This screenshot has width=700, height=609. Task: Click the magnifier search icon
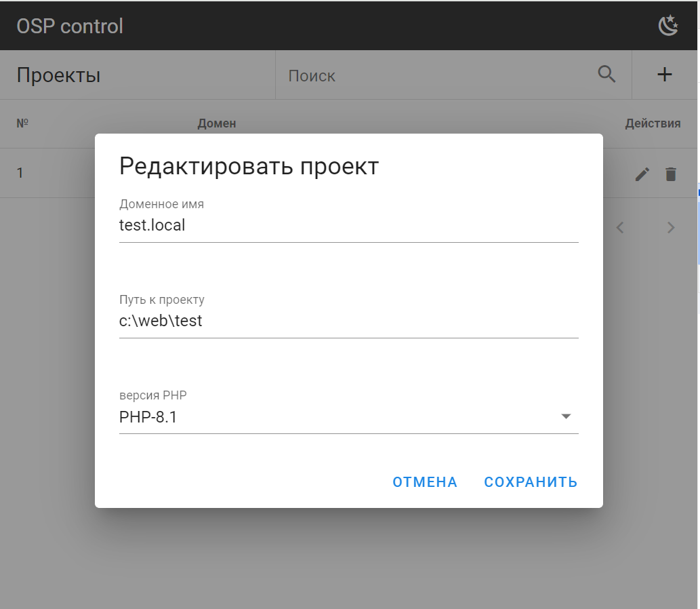click(x=606, y=75)
